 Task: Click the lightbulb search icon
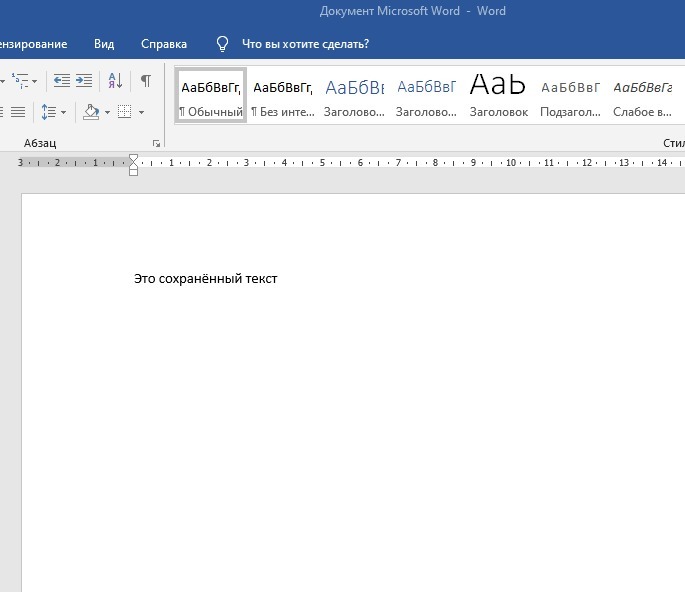point(223,44)
